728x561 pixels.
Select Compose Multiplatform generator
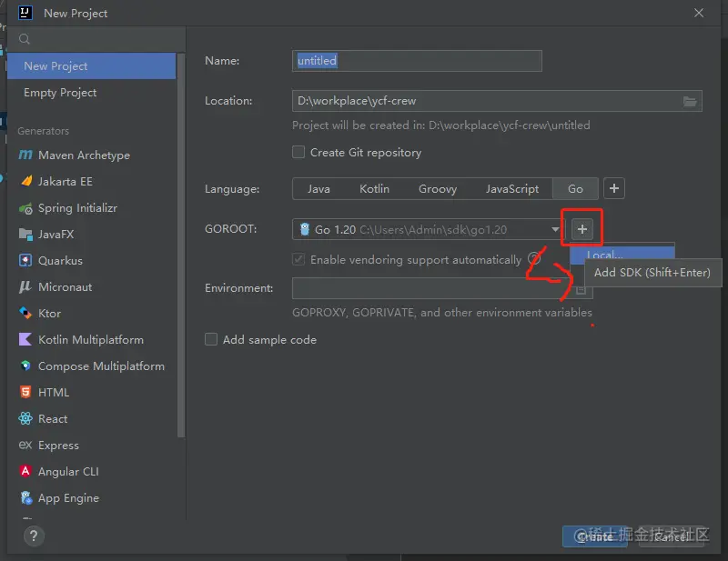[92, 366]
